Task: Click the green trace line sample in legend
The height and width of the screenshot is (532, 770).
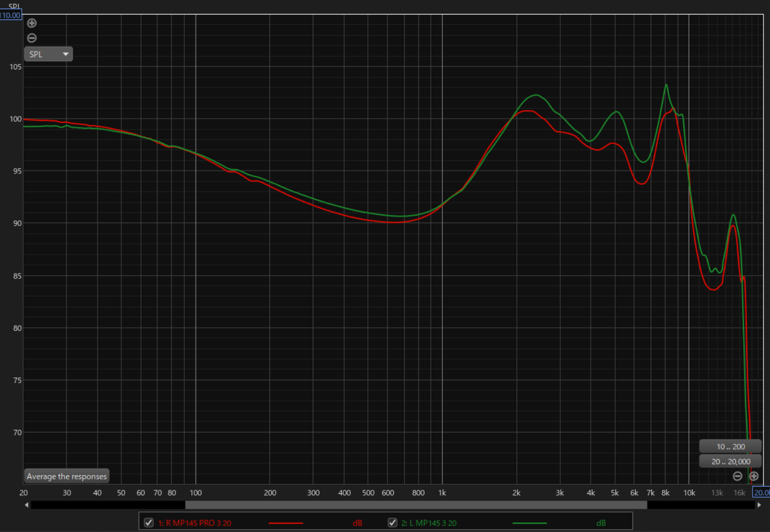Action: click(x=529, y=523)
